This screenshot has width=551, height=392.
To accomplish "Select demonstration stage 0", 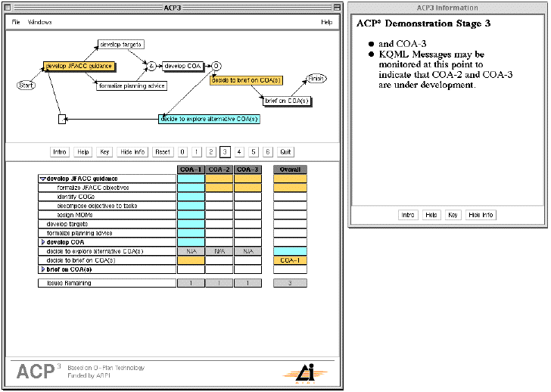I will (x=182, y=152).
